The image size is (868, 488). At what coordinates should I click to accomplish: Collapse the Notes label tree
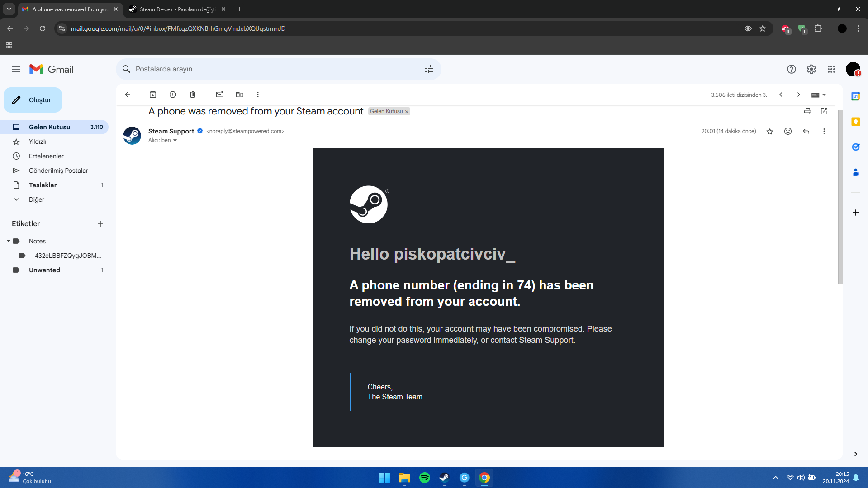click(x=8, y=241)
